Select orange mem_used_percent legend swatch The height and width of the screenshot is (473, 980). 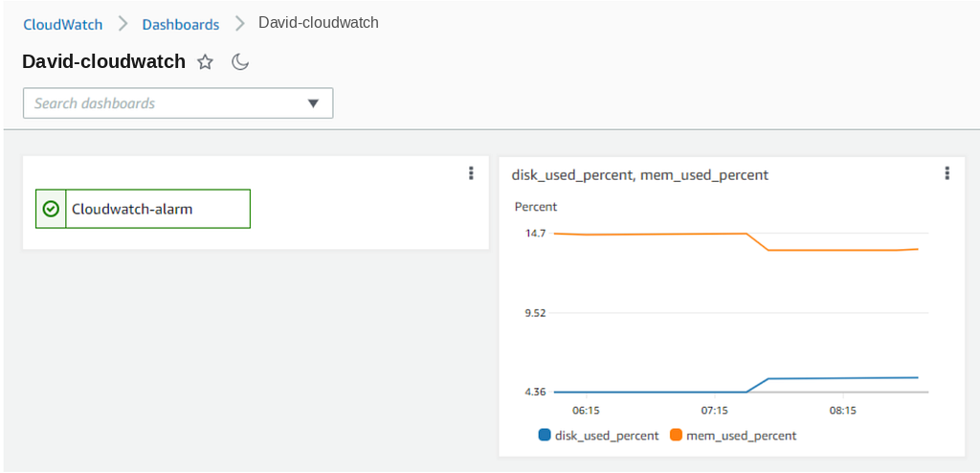[x=676, y=435]
